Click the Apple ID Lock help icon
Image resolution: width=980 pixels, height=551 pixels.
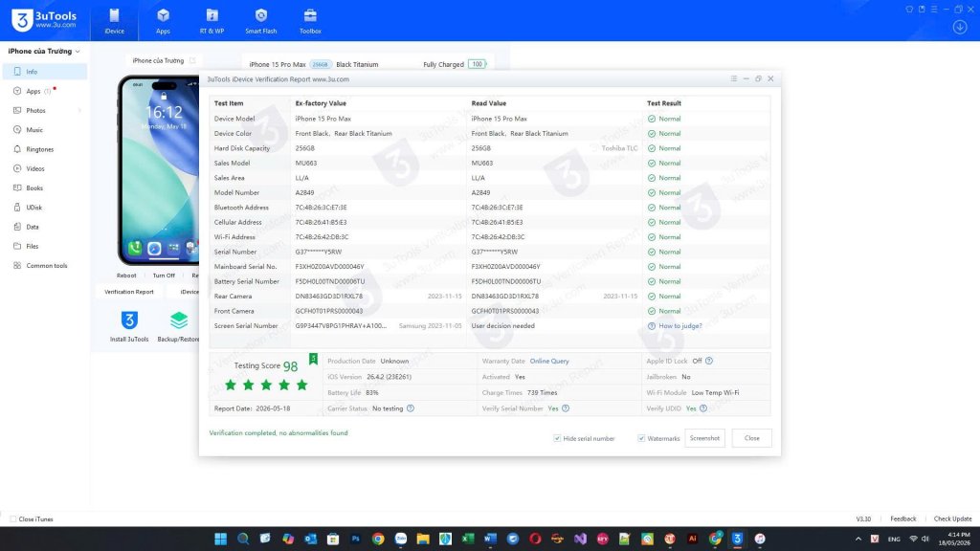point(709,361)
